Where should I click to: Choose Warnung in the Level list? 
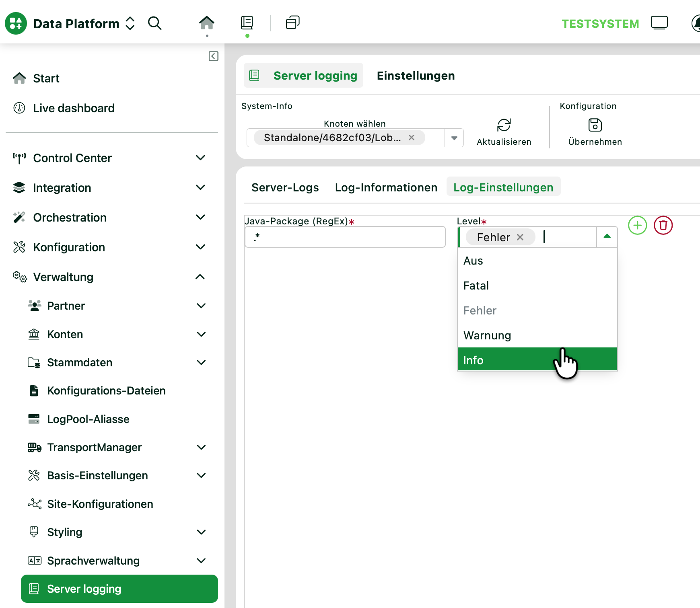(x=537, y=335)
